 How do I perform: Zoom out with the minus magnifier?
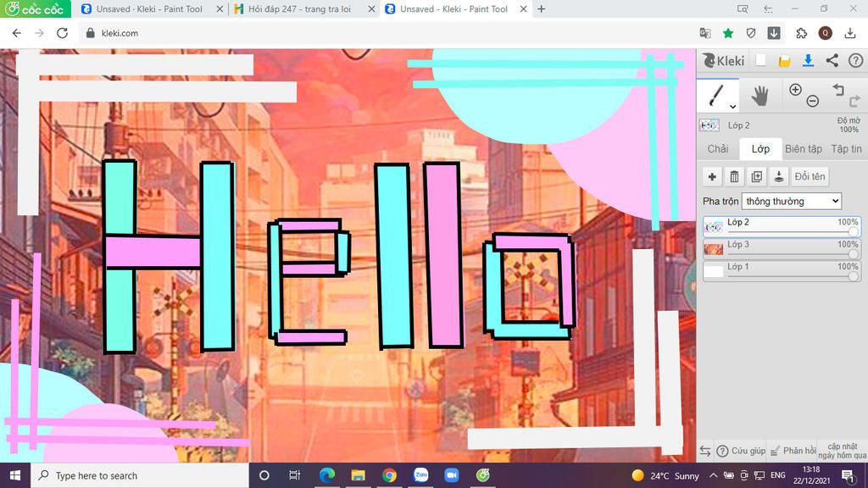point(812,101)
